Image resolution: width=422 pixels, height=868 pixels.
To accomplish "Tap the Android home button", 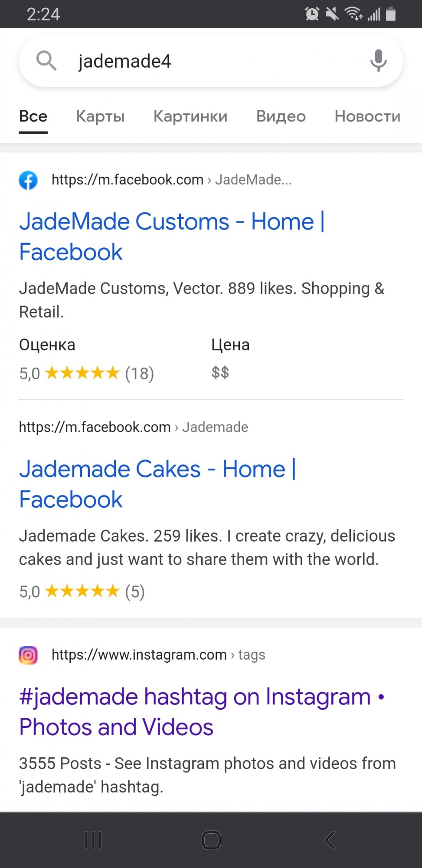I will [211, 840].
